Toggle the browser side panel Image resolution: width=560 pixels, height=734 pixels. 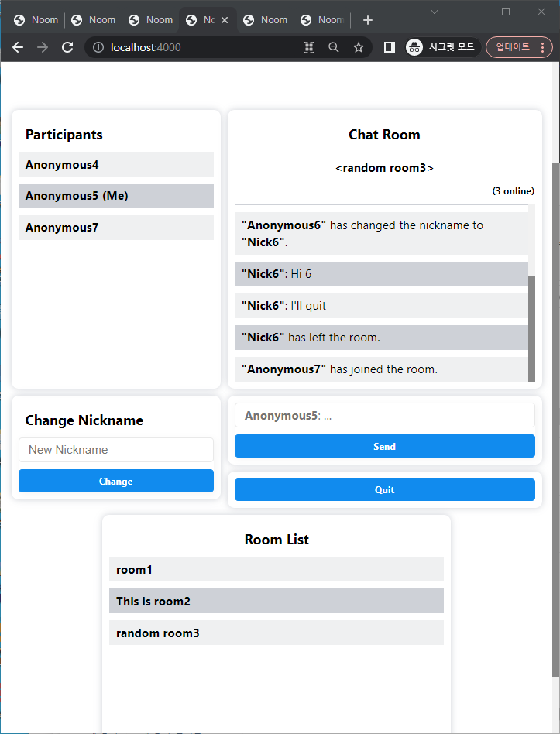[390, 47]
